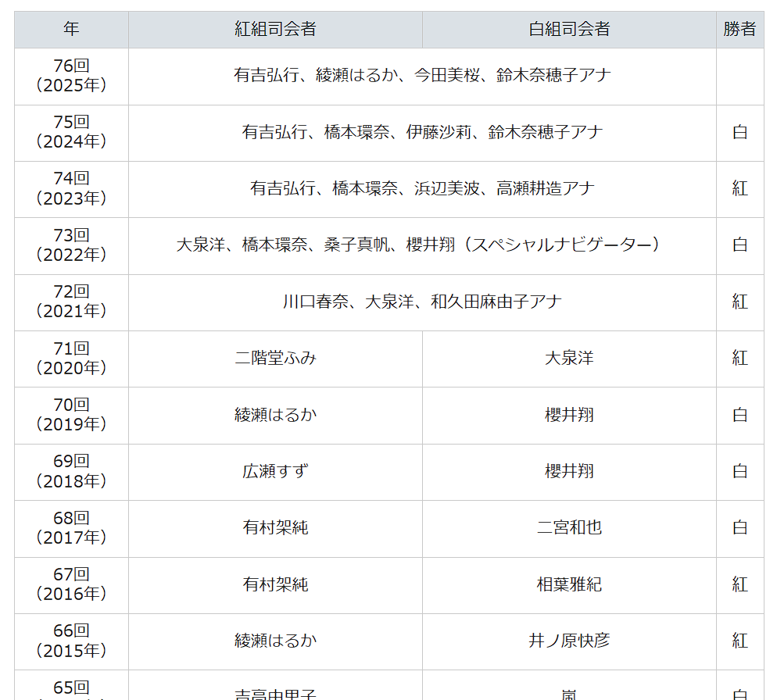Click the 紅組司会者 column header
This screenshot has width=777, height=700.
click(275, 30)
